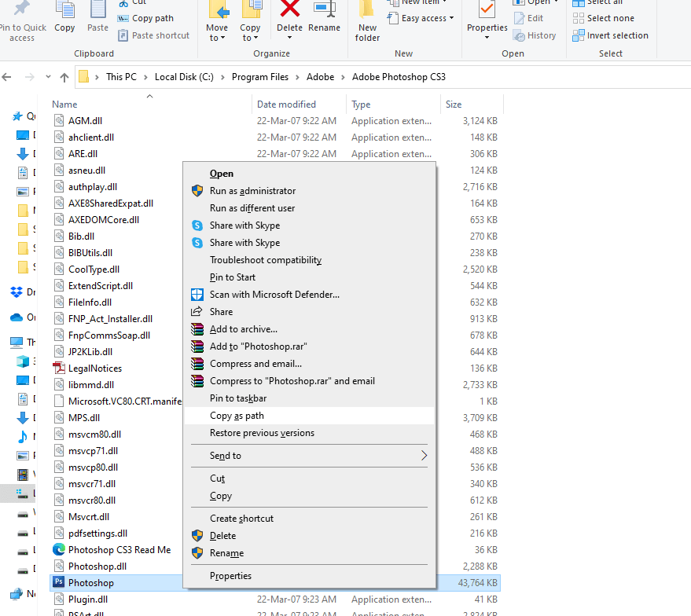691x616 pixels.
Task: Open the Copy to dropdown
Action: 251,33
